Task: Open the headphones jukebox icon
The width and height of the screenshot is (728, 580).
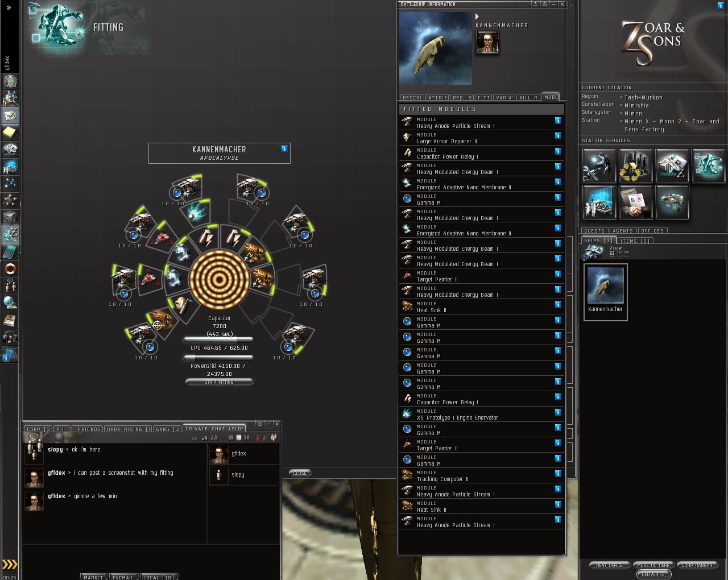Action: coord(10,337)
